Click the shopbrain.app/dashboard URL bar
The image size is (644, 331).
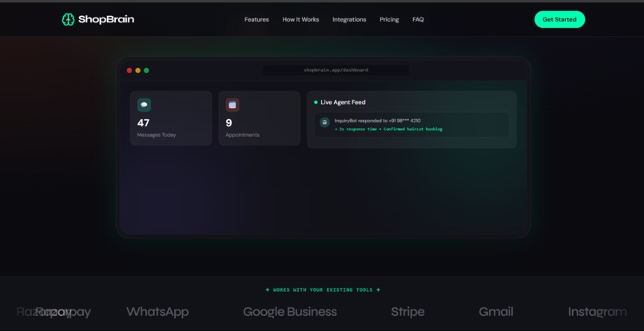click(x=336, y=70)
